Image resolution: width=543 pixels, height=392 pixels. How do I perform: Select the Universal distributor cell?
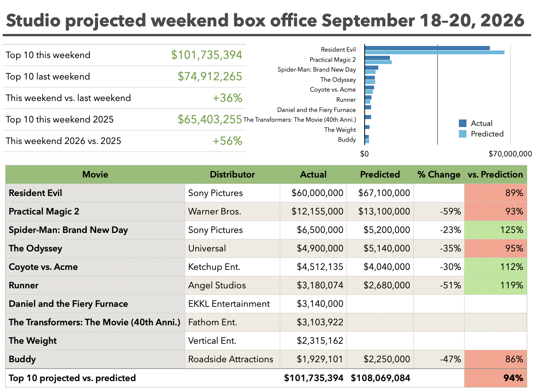coord(232,248)
